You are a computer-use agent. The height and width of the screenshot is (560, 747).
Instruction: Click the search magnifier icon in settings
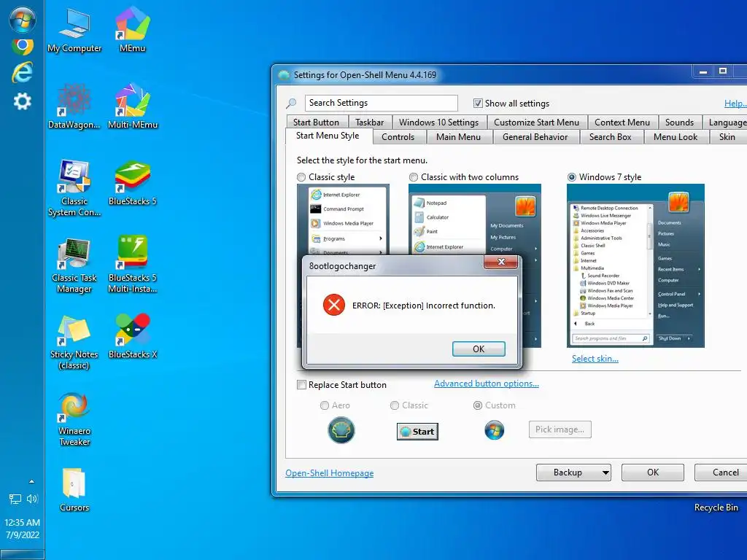tap(291, 103)
